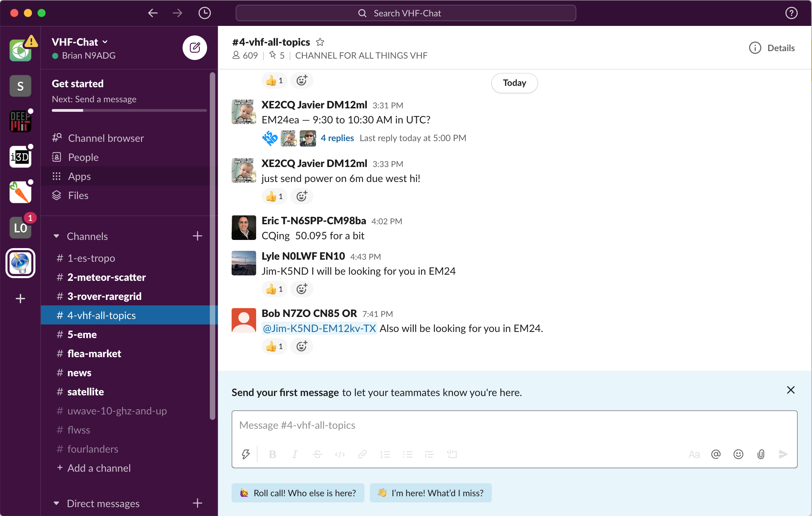Screen dimensions: 812x516
Task: Open the VHF-Chat workspace dropdown menu
Action: point(80,42)
